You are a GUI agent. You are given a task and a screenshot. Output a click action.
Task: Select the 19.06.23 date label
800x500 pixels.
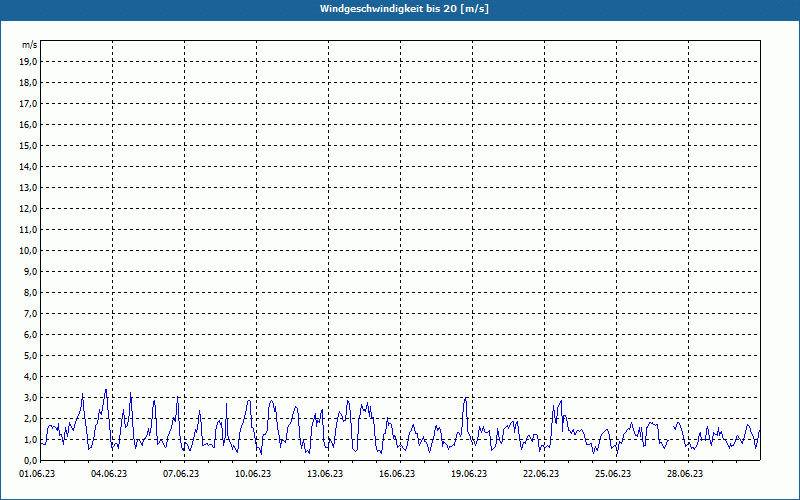coord(468,474)
